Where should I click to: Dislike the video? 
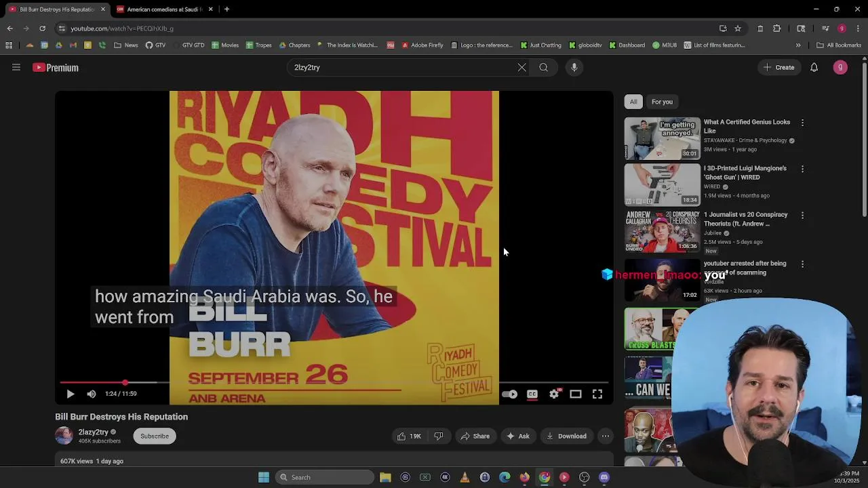[x=439, y=436]
